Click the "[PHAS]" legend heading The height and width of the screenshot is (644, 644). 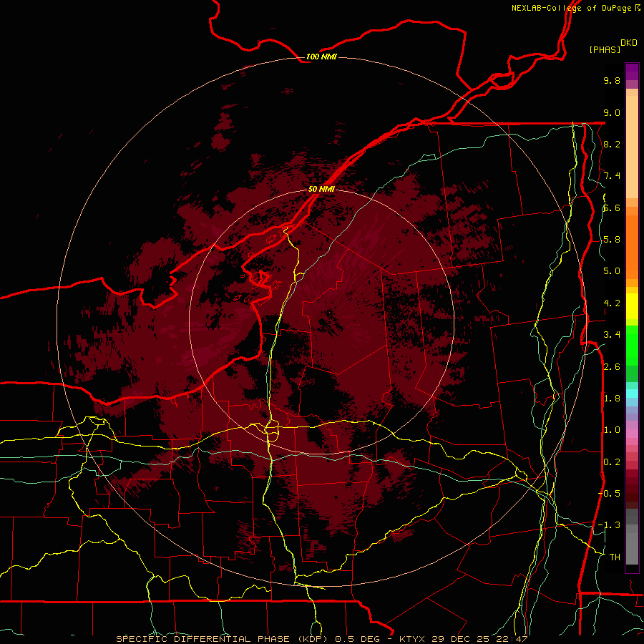click(605, 49)
